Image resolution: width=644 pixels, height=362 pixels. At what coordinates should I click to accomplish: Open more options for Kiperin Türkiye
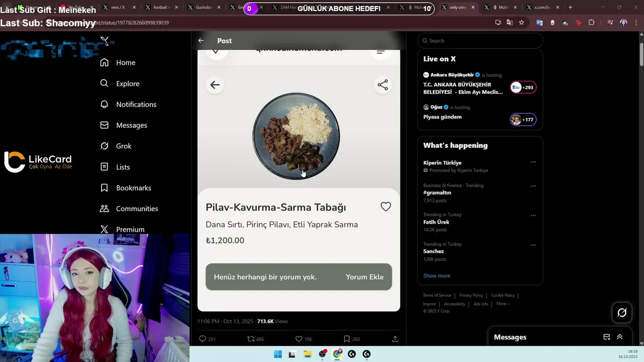(x=533, y=162)
